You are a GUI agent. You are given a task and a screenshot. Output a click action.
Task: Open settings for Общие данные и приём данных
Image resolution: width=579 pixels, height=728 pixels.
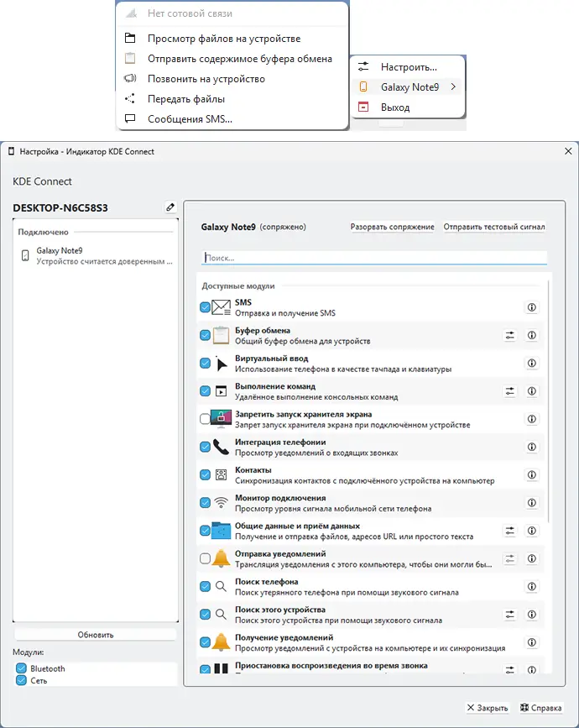(x=509, y=531)
